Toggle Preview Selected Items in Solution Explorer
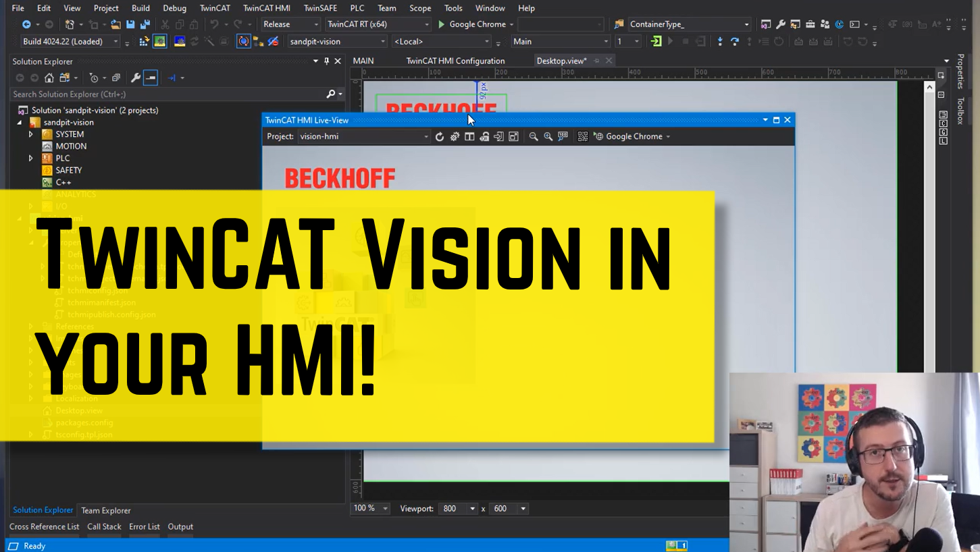 tap(151, 78)
